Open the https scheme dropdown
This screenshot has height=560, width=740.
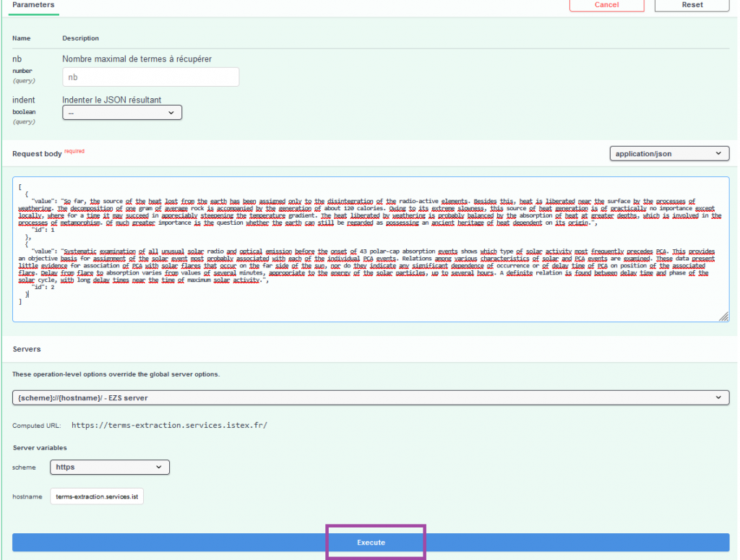click(x=110, y=467)
